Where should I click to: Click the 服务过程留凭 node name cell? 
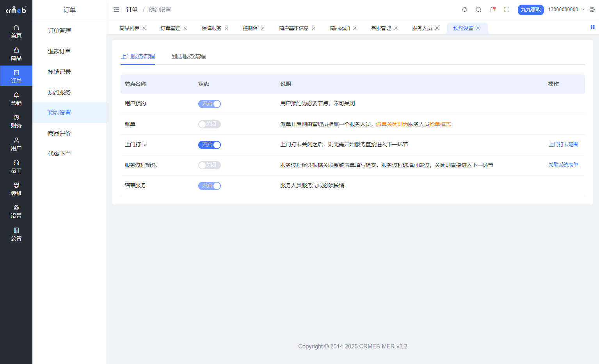click(140, 165)
